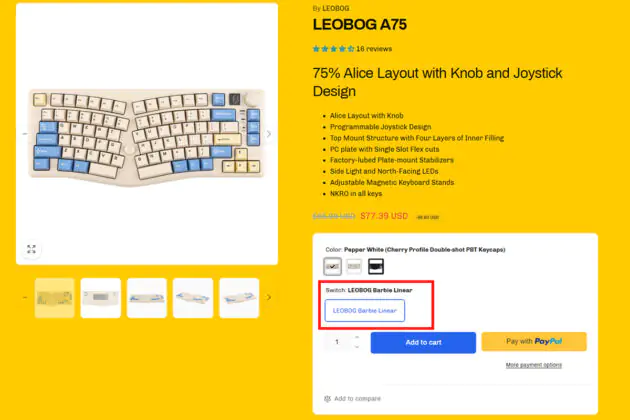The width and height of the screenshot is (630, 420).
Task: Advance thumbnail strip with right chevron
Action: [269, 297]
